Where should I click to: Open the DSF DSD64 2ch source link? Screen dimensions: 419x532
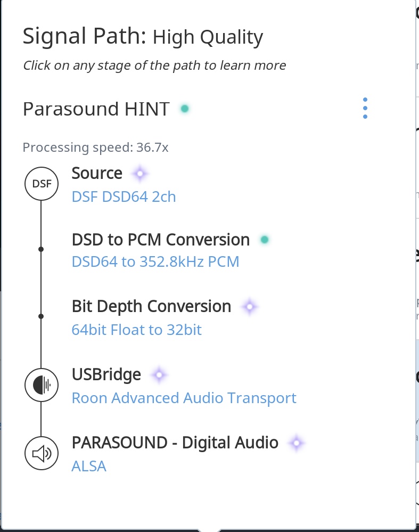[124, 197]
